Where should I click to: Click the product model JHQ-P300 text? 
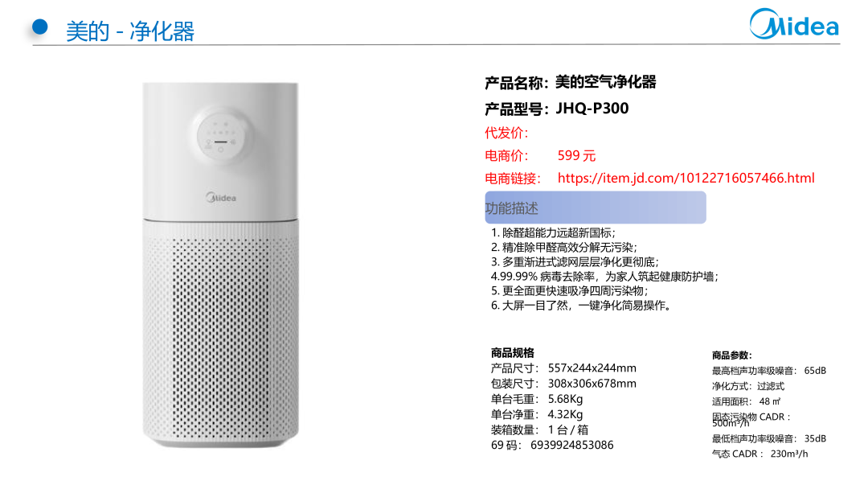(592, 109)
